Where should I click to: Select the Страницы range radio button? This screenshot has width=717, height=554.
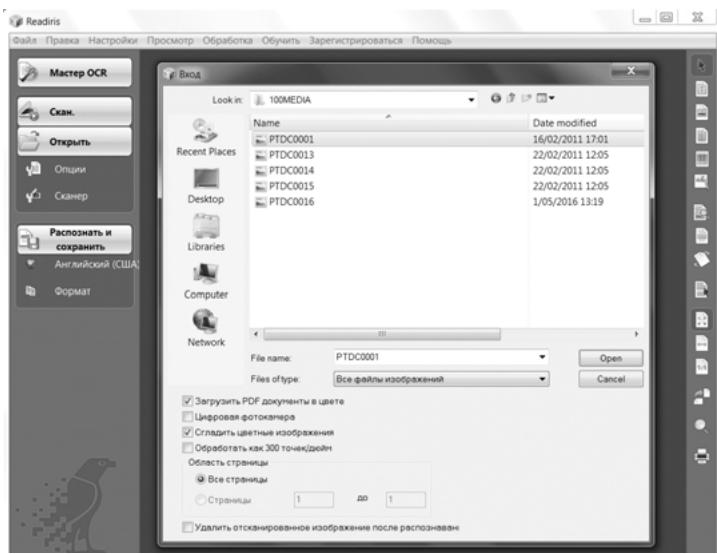(200, 500)
